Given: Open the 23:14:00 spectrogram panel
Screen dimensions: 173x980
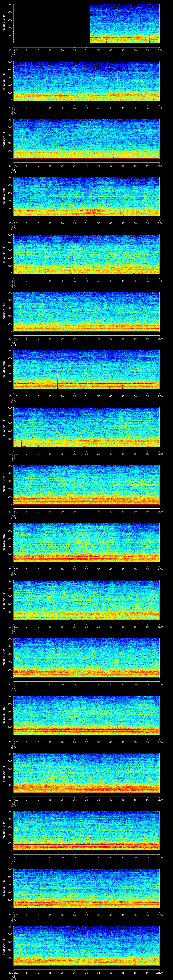Looking at the screenshot, I should [87, 600].
